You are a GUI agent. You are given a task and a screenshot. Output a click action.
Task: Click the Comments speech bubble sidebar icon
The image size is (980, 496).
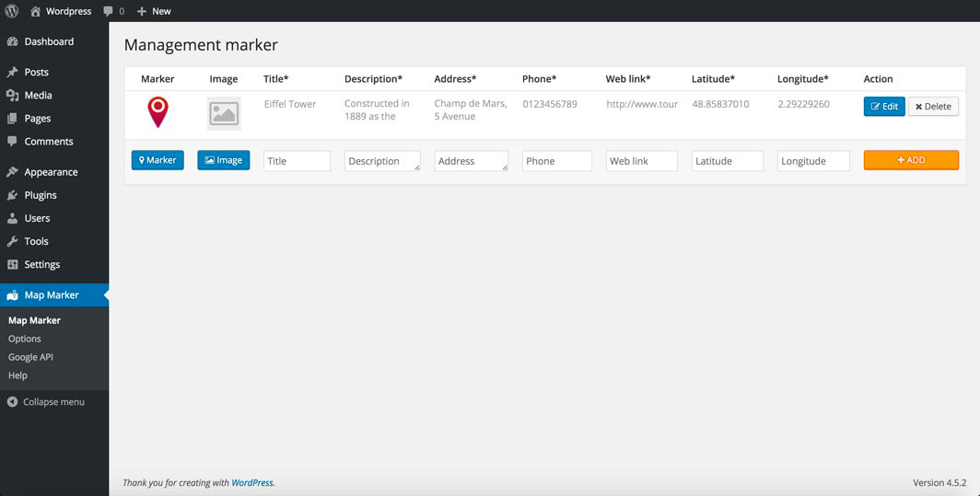click(x=13, y=142)
